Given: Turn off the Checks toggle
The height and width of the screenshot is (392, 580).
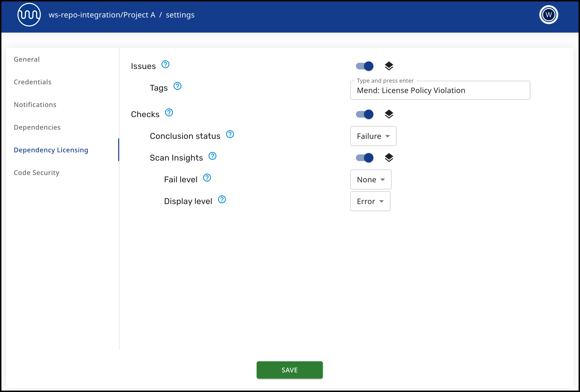Looking at the screenshot, I should 365,114.
